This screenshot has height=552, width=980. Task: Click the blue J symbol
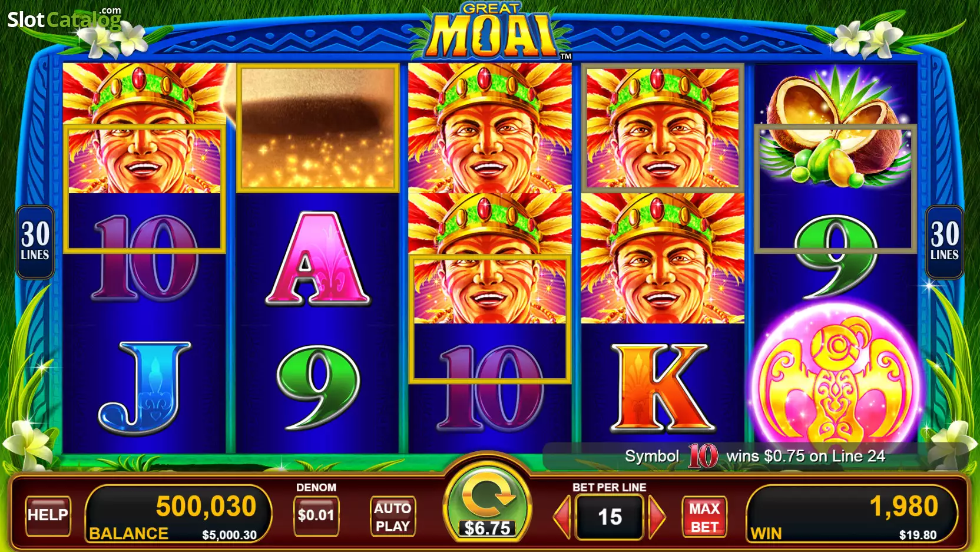144,387
